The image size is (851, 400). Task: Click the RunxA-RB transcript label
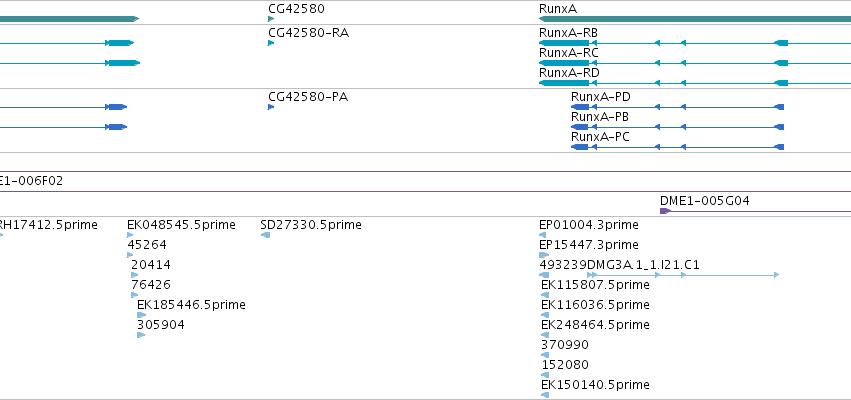point(568,33)
